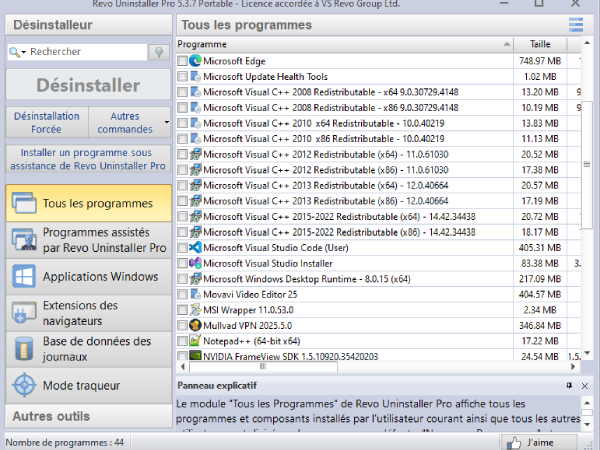The height and width of the screenshot is (450, 600).
Task: Click the Programme column sort arrow
Action: pyautogui.click(x=507, y=44)
